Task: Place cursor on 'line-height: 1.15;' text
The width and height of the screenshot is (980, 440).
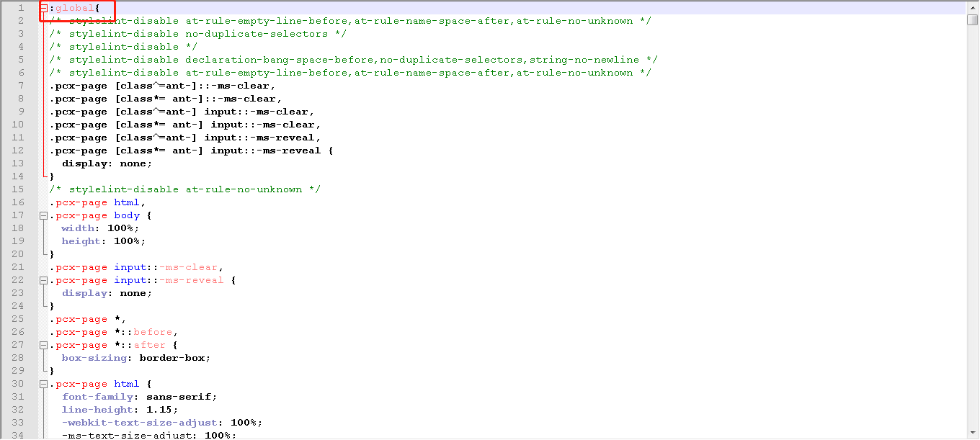Action: tap(119, 410)
